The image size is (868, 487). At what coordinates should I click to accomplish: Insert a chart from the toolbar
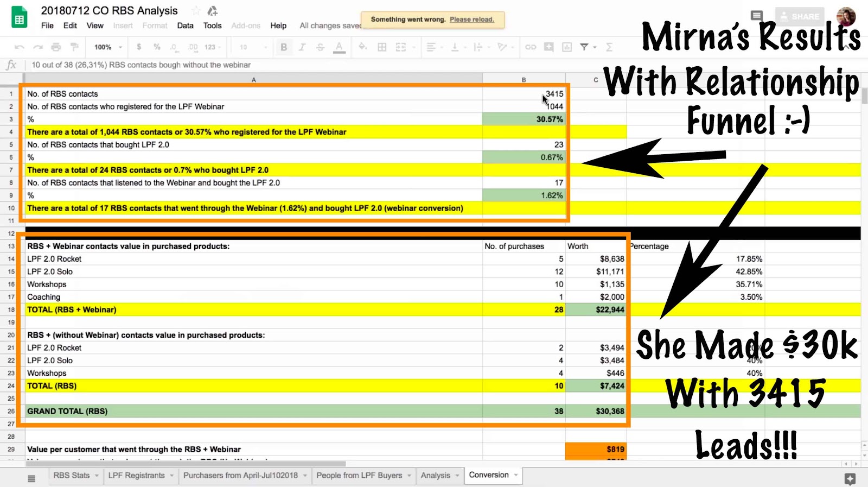[x=567, y=47]
